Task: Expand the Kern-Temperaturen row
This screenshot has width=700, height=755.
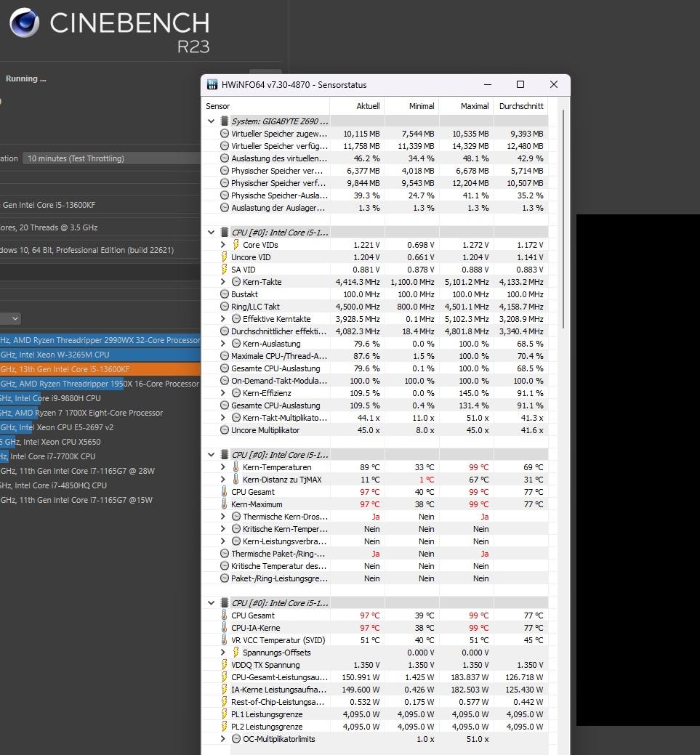Action: point(222,467)
